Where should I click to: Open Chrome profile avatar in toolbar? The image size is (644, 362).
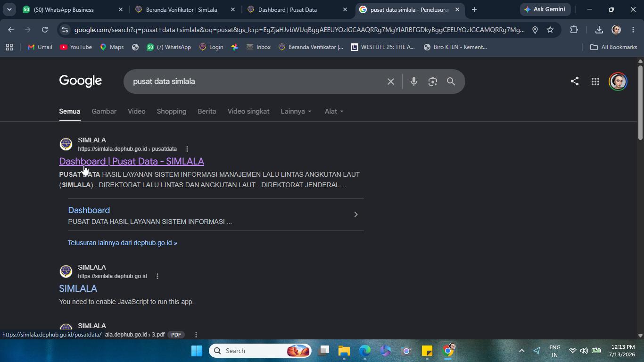pos(616,30)
